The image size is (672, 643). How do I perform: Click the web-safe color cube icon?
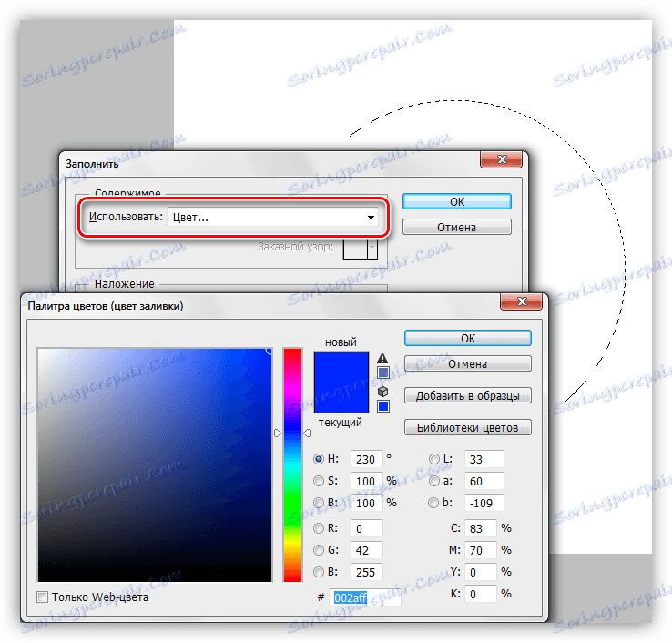click(x=382, y=392)
